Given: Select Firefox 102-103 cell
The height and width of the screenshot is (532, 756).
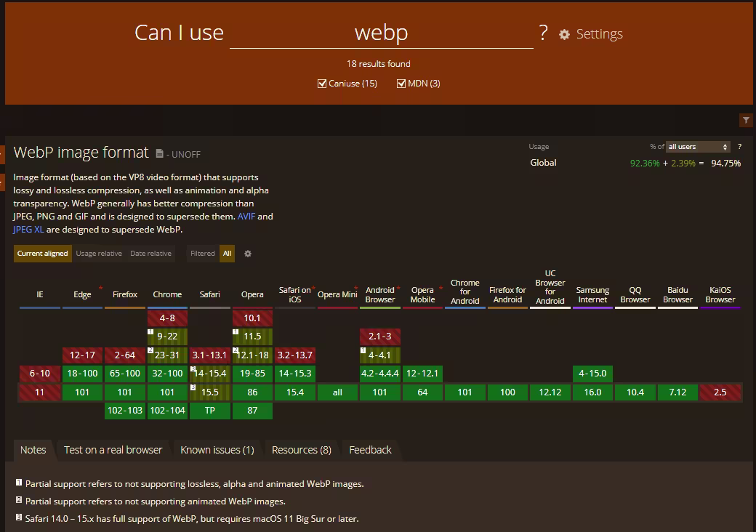Looking at the screenshot, I should [x=125, y=411].
